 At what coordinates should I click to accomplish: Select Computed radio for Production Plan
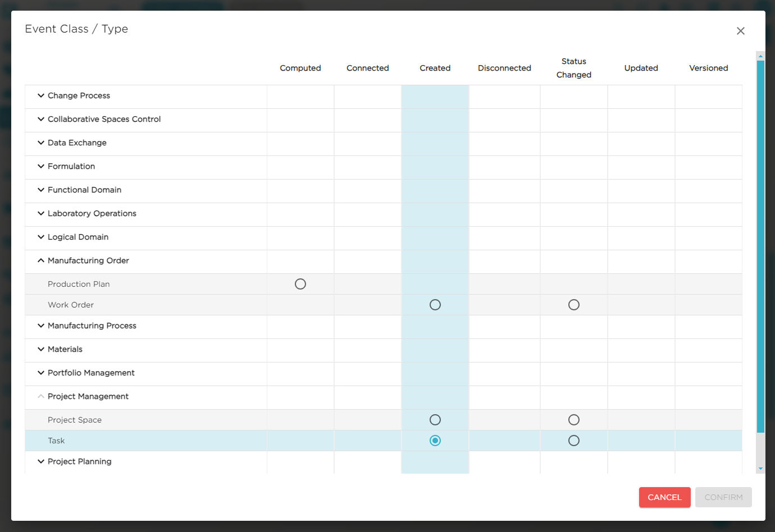tap(300, 284)
